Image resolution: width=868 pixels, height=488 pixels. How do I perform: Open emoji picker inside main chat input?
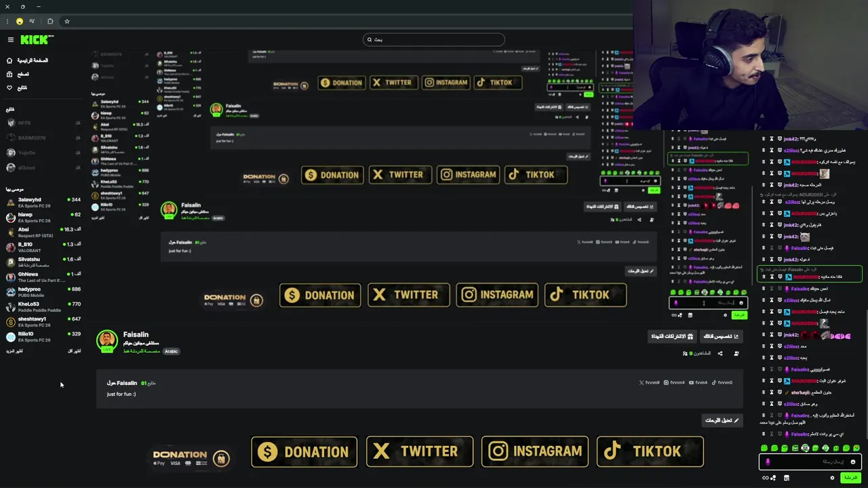pyautogui.click(x=853, y=462)
